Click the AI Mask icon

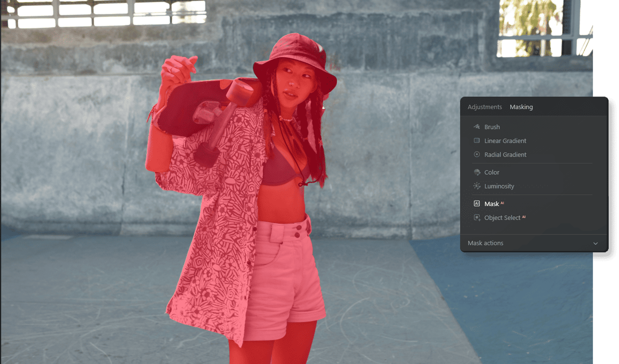click(x=477, y=203)
